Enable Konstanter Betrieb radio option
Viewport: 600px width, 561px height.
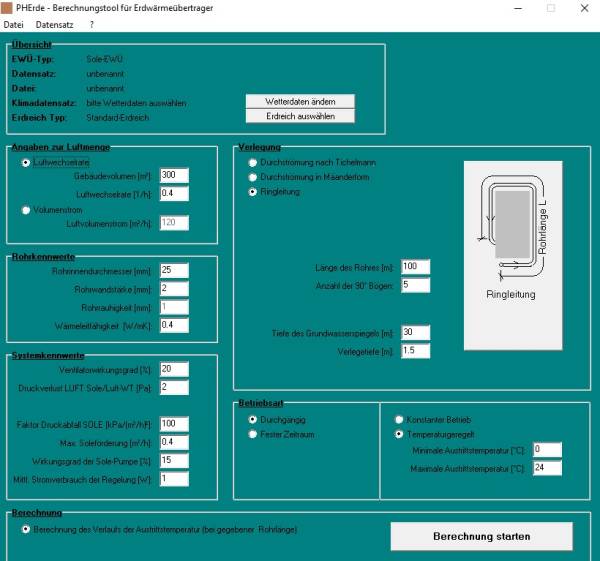pyautogui.click(x=400, y=420)
